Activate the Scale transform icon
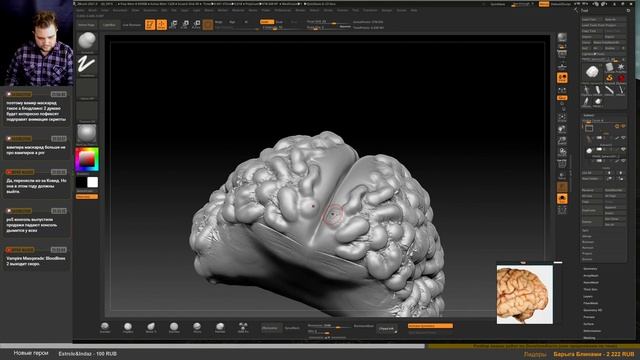The width and height of the screenshot is (640, 360). (184, 24)
